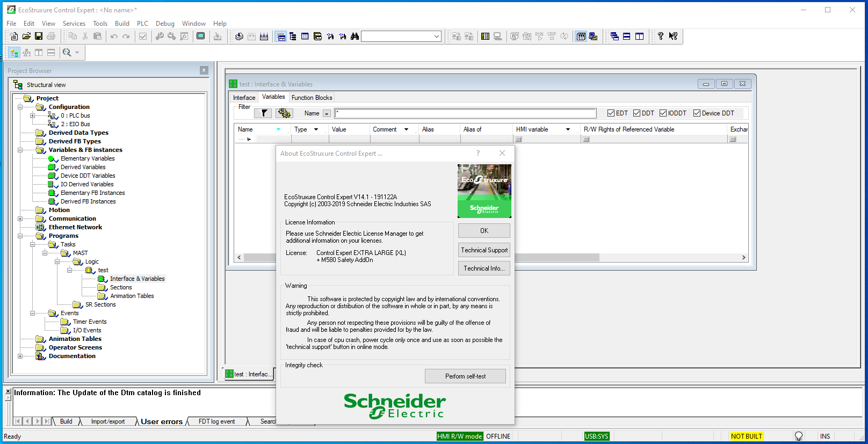This screenshot has height=444, width=868.
Task: Click the Structural View icon in second toolbar row
Action: (x=14, y=52)
